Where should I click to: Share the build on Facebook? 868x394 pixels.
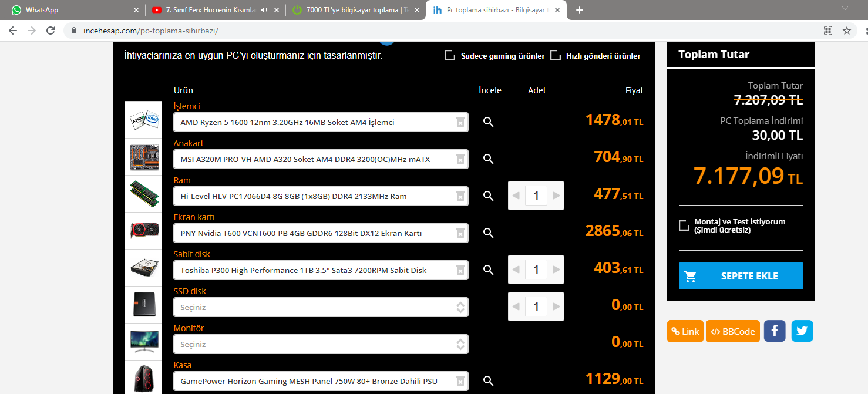(775, 331)
